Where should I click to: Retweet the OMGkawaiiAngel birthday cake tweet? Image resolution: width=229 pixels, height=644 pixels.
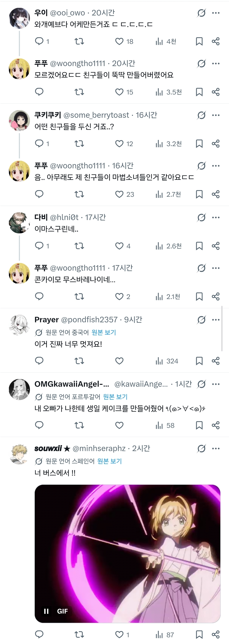[x=79, y=425]
